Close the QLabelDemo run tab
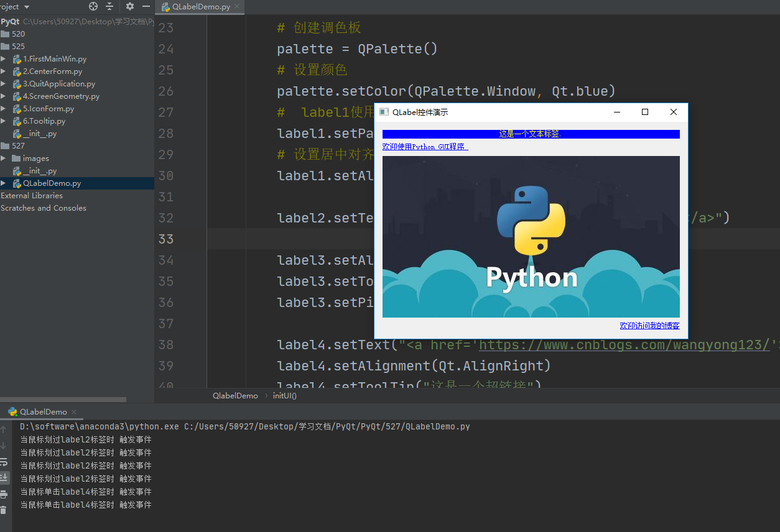 (x=74, y=412)
